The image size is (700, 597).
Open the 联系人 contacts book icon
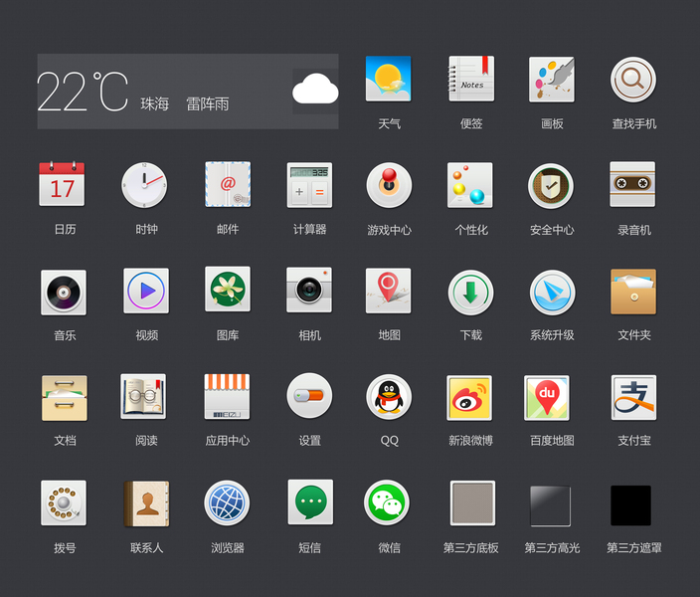click(x=146, y=503)
